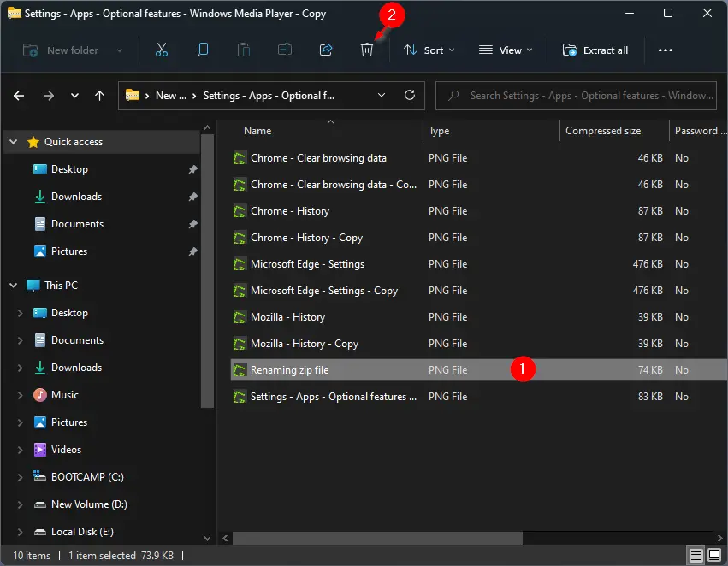Select the file 'Microsoft Edge - Settings'
This screenshot has height=566, width=728.
point(307,264)
